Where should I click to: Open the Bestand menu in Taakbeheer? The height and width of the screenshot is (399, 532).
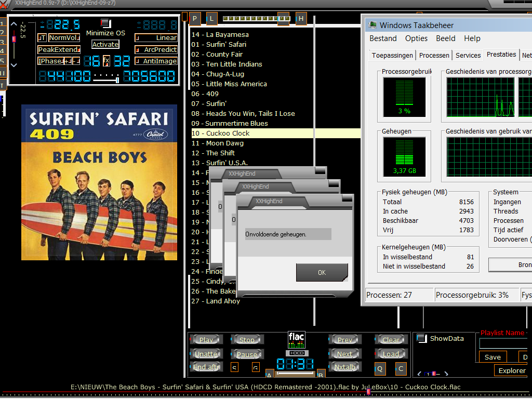pos(383,38)
